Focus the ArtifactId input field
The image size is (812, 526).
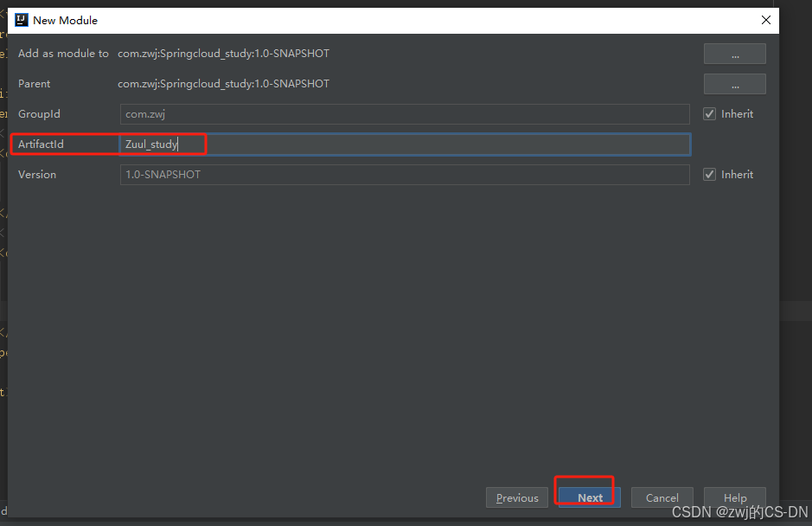[405, 144]
